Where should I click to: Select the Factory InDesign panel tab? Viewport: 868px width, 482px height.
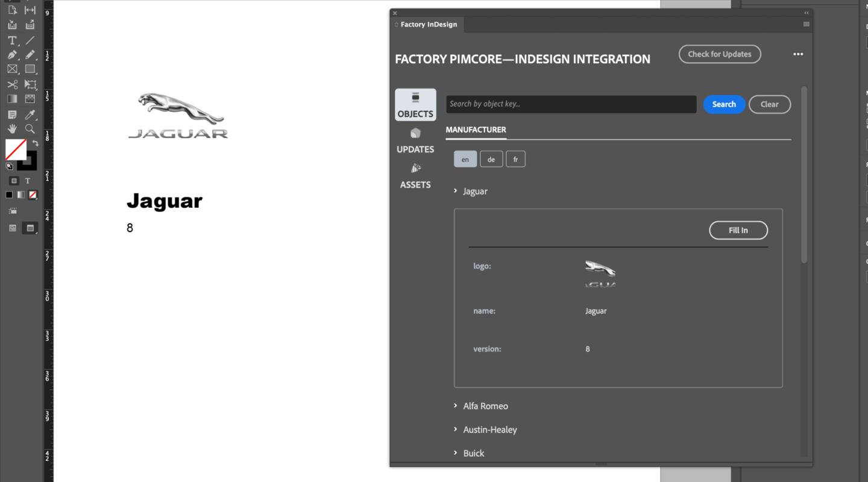point(428,25)
